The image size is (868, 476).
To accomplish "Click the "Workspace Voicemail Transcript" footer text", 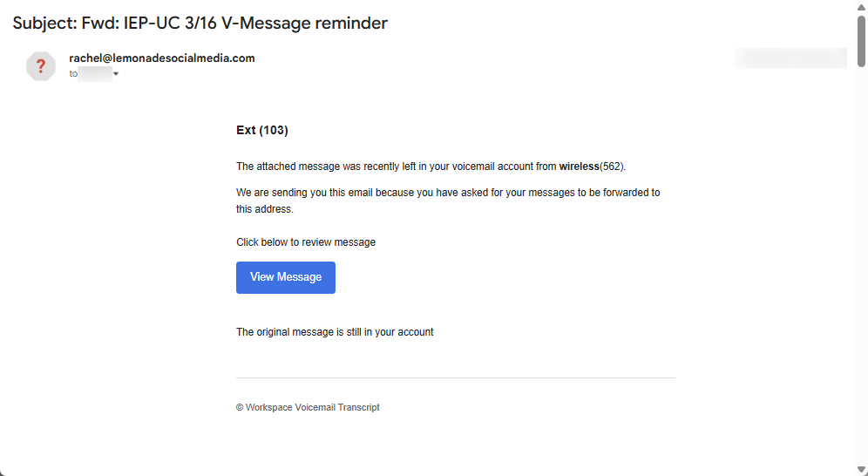I will tap(312, 407).
